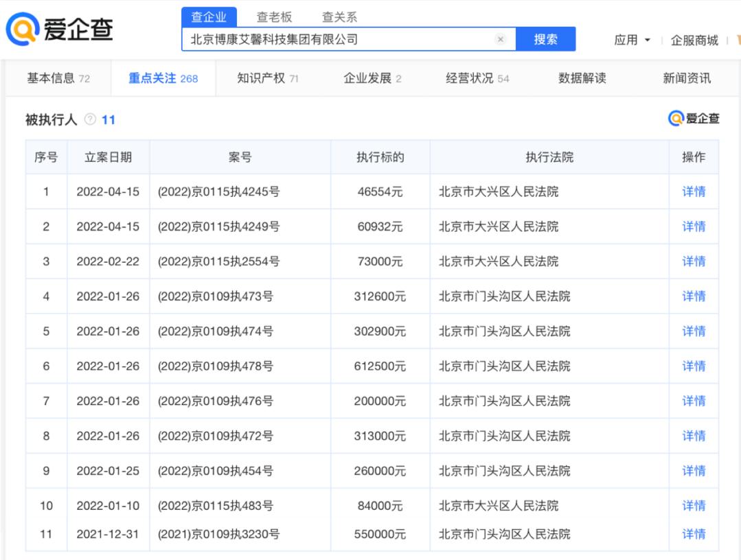
Task: View 详情 for case (2022)京0109执474号
Action: [x=694, y=331]
